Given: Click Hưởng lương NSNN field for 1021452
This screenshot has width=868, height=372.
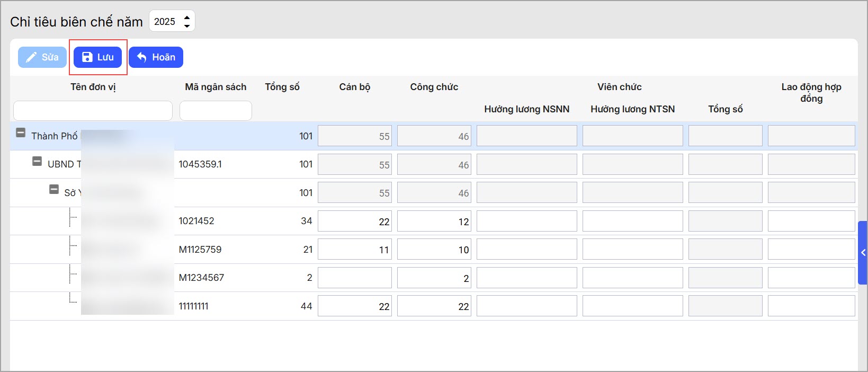Looking at the screenshot, I should [x=526, y=221].
